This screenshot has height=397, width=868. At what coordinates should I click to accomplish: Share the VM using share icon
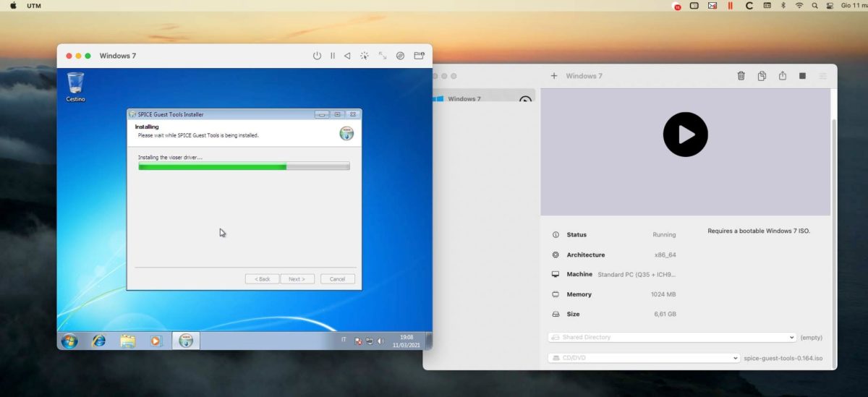tap(782, 76)
